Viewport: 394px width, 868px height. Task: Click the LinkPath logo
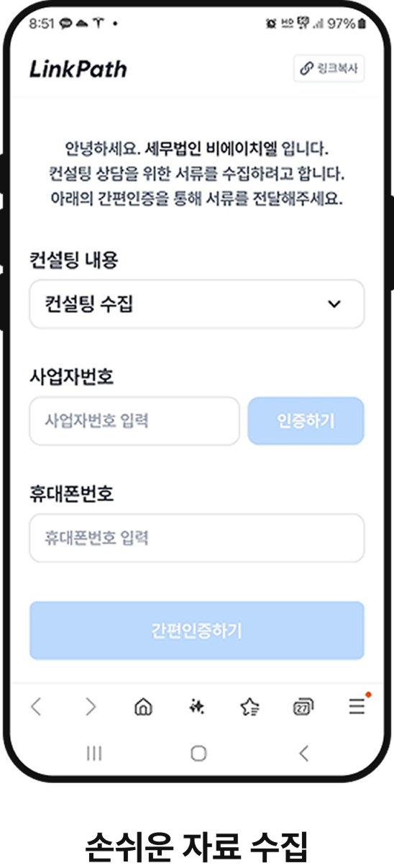(x=78, y=69)
